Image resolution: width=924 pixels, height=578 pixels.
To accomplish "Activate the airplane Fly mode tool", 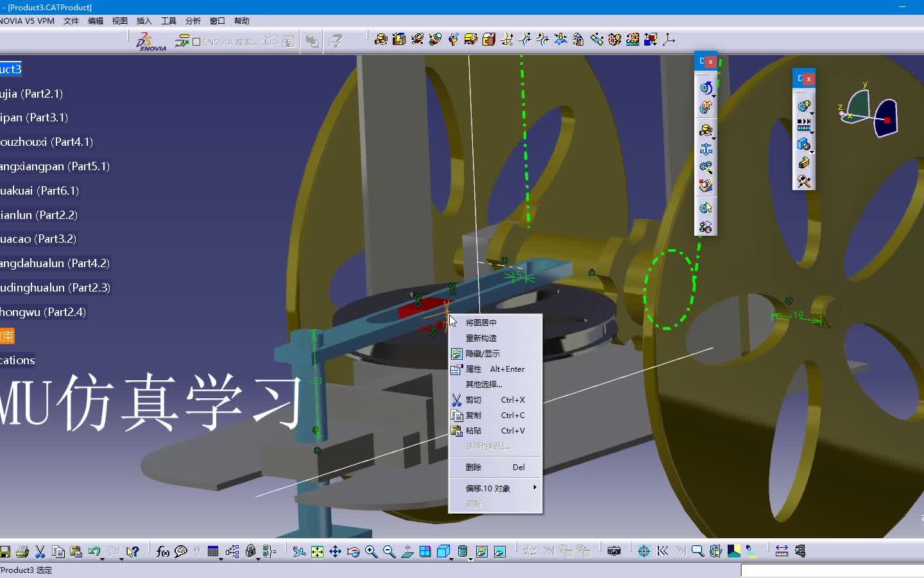I will click(299, 550).
